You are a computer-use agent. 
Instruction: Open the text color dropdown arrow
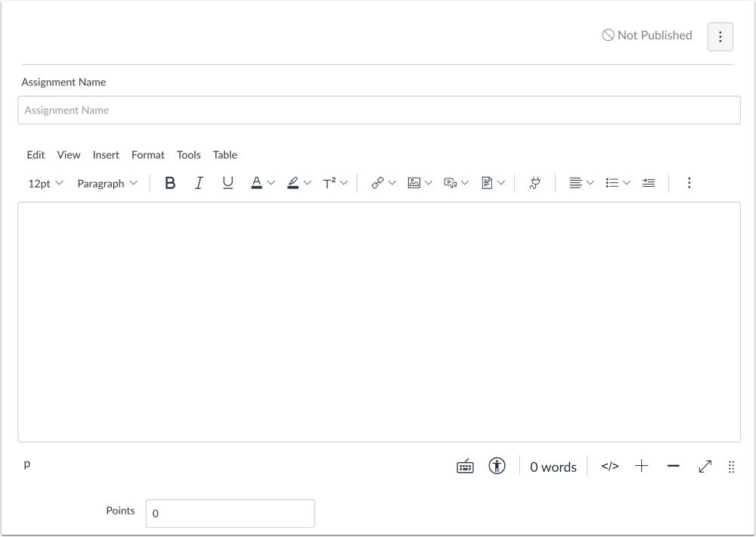click(271, 182)
